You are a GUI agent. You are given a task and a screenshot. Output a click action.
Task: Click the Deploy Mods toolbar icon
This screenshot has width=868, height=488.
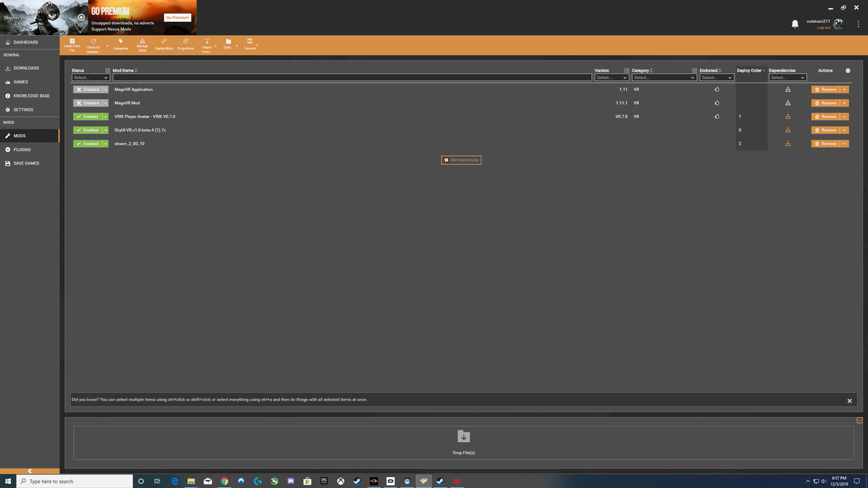coord(164,45)
